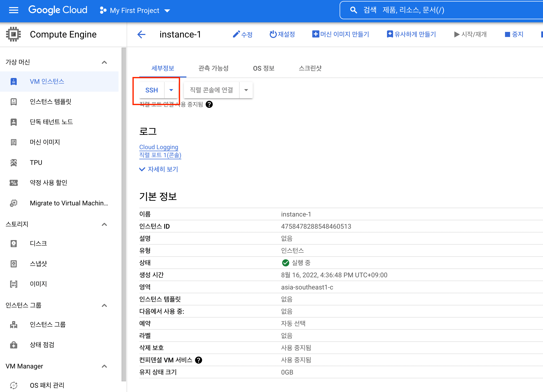
Task: Open the hamburger navigation menu
Action: coord(14,10)
